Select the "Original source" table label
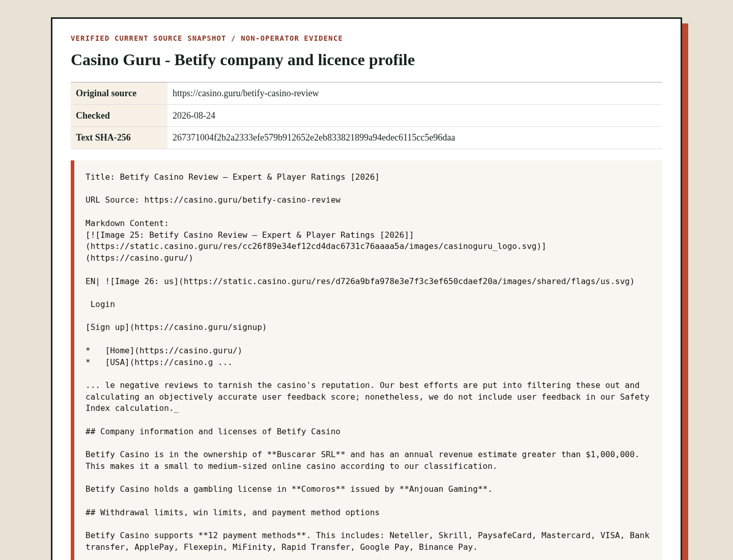Viewport: 733px width, 560px height. 106,93
